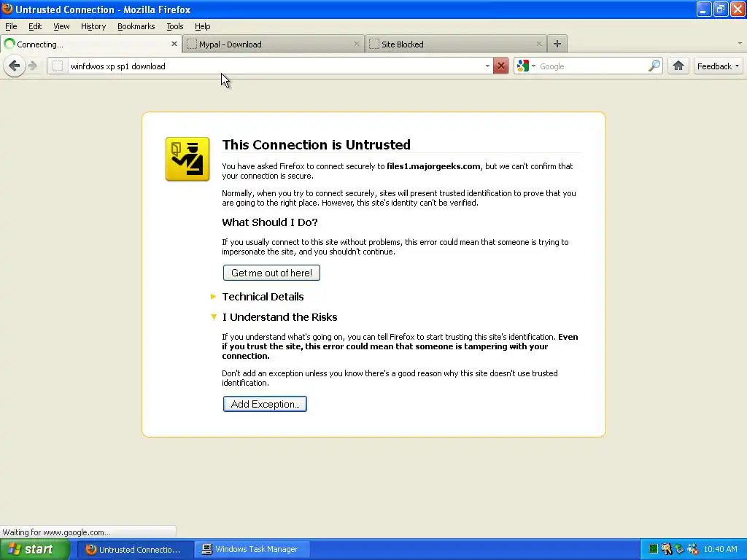Switch to the Mypal - Download tab

(273, 44)
